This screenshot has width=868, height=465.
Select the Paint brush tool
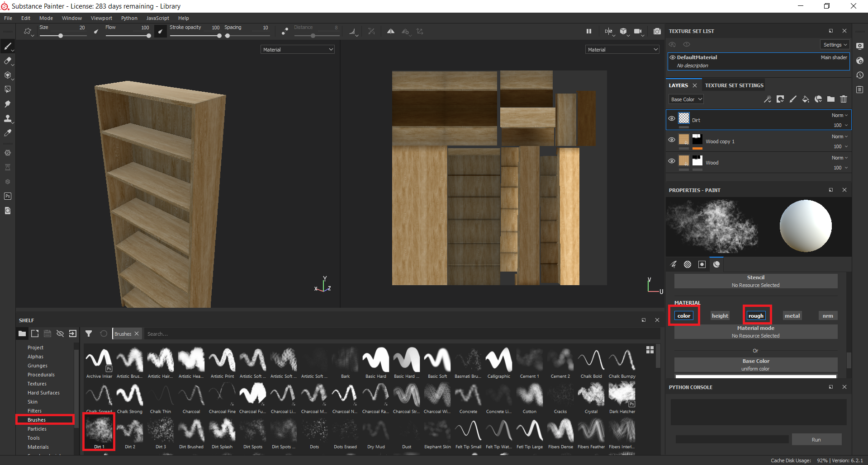click(8, 46)
